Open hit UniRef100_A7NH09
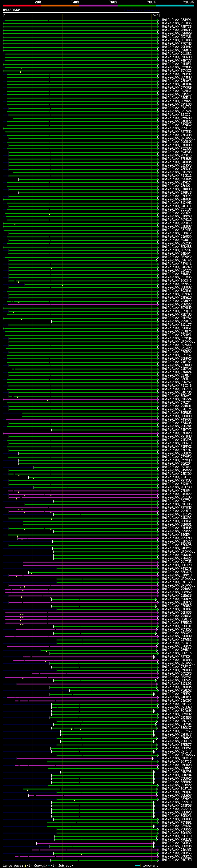 pyautogui.click(x=176, y=737)
